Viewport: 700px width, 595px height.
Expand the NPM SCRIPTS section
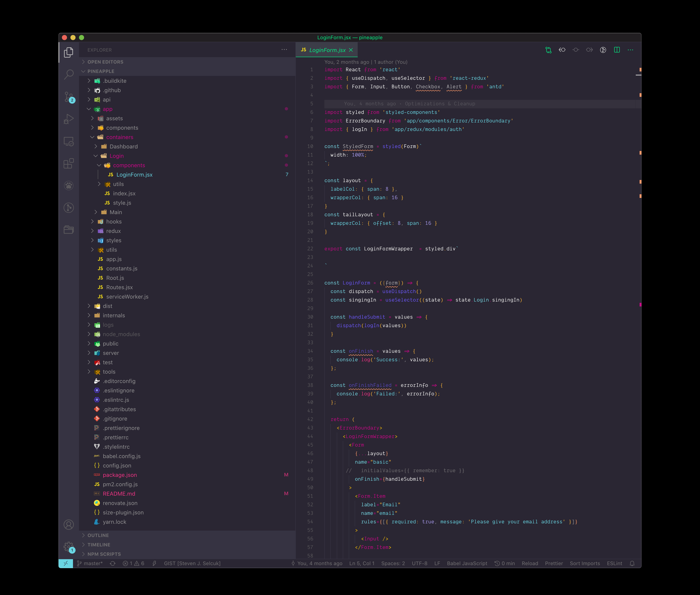[x=104, y=554]
